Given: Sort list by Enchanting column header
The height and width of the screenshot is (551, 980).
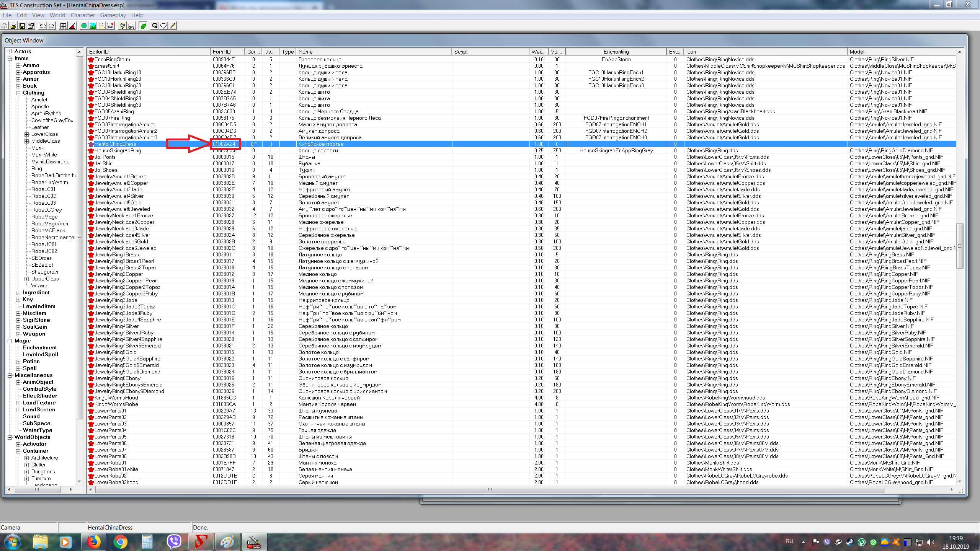Looking at the screenshot, I should [x=616, y=52].
